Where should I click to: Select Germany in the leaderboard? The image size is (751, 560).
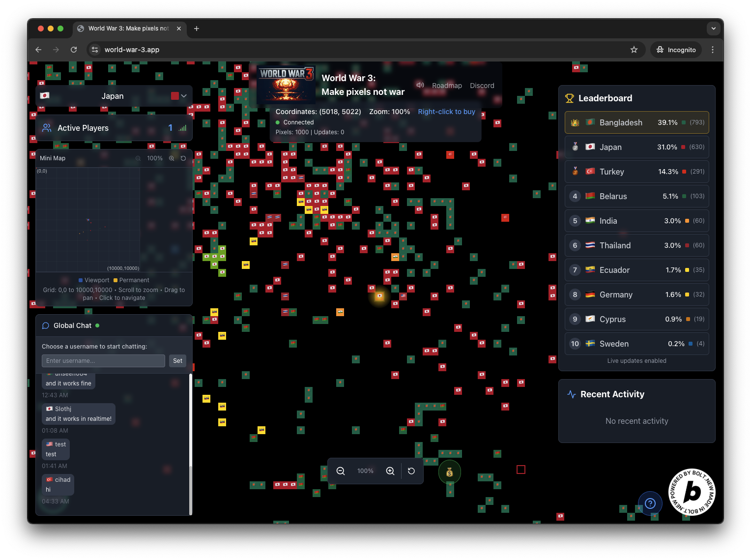tap(637, 295)
